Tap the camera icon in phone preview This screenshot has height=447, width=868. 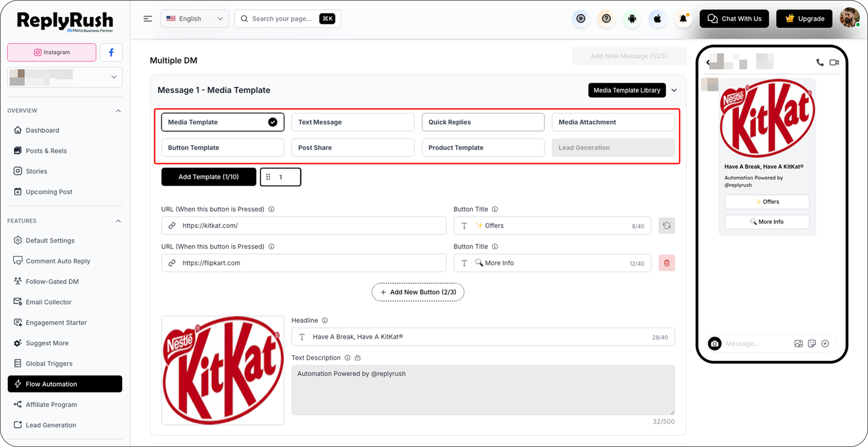[x=715, y=344]
